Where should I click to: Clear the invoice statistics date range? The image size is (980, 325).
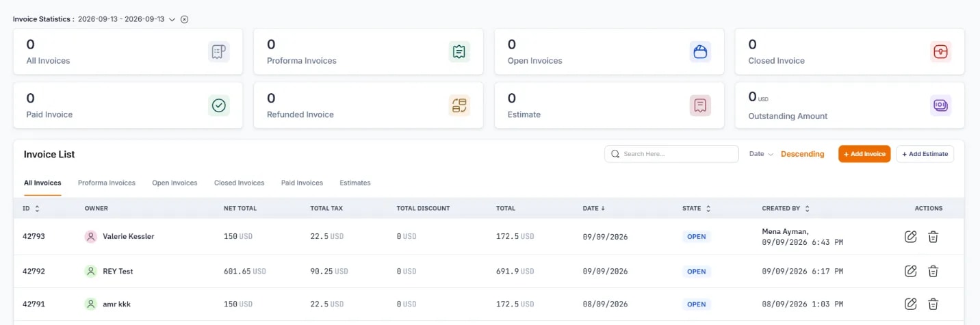(184, 19)
